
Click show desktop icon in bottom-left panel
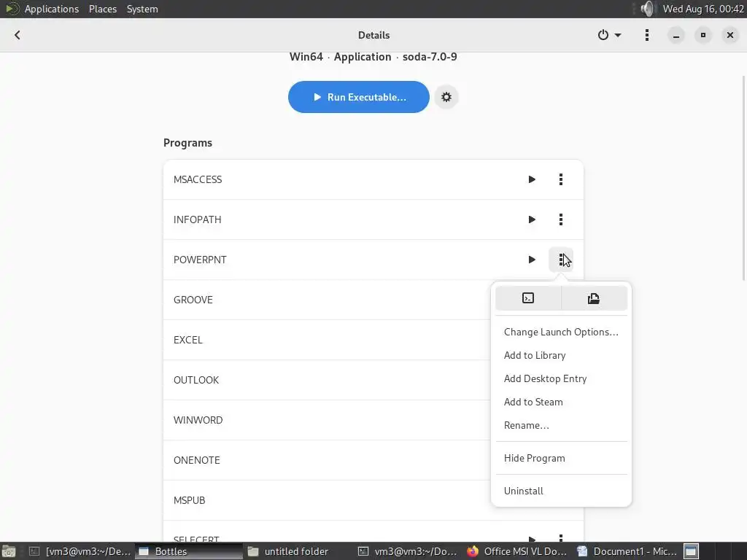[9, 551]
